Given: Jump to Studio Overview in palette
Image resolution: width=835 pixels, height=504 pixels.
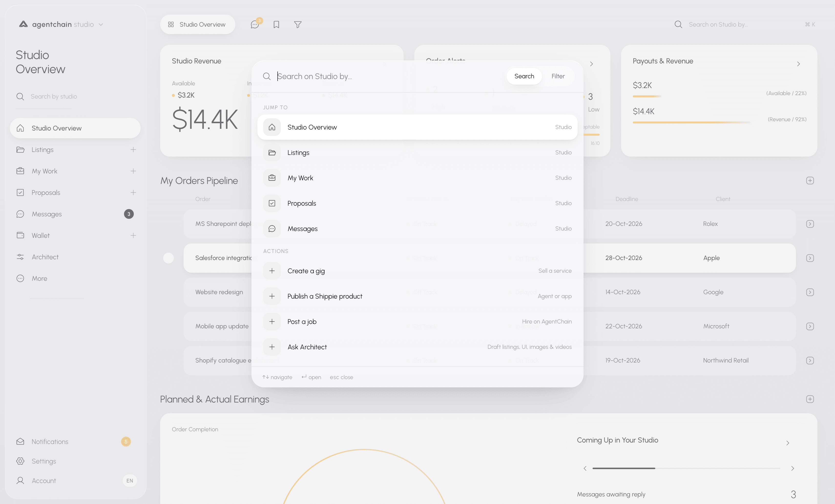Looking at the screenshot, I should 417,127.
